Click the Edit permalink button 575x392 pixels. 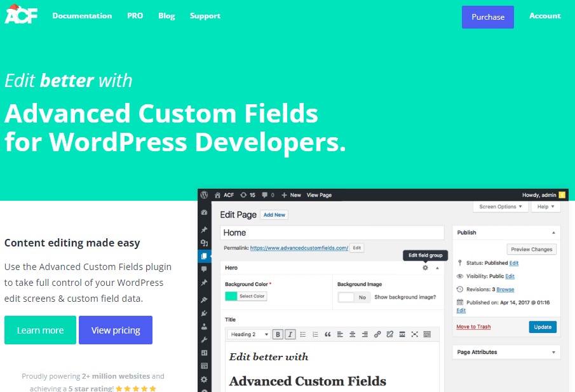[357, 248]
